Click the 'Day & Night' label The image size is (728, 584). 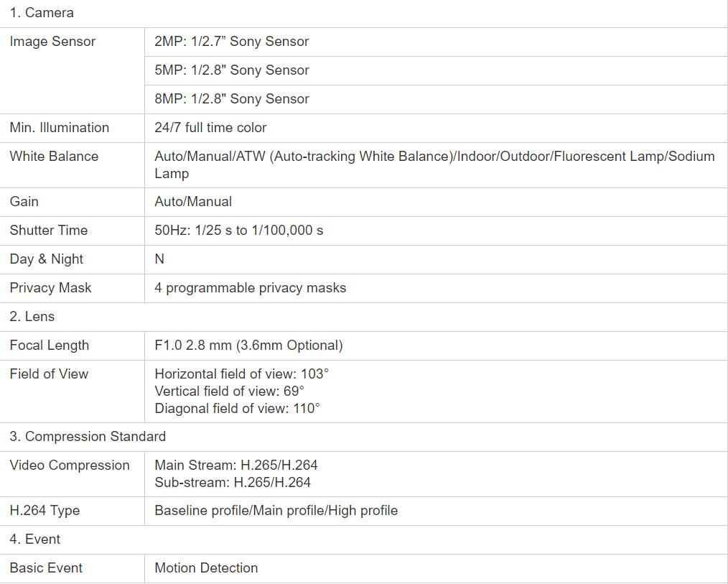point(47,259)
